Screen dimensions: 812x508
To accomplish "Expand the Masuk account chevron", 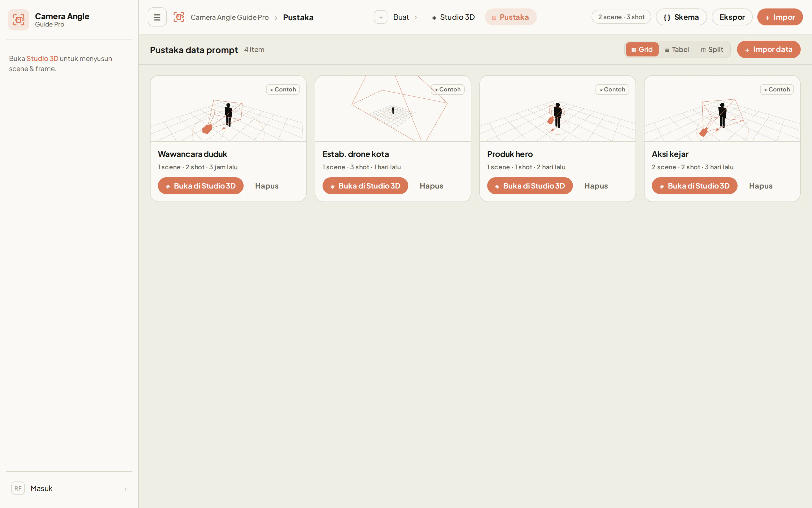I will click(x=126, y=489).
